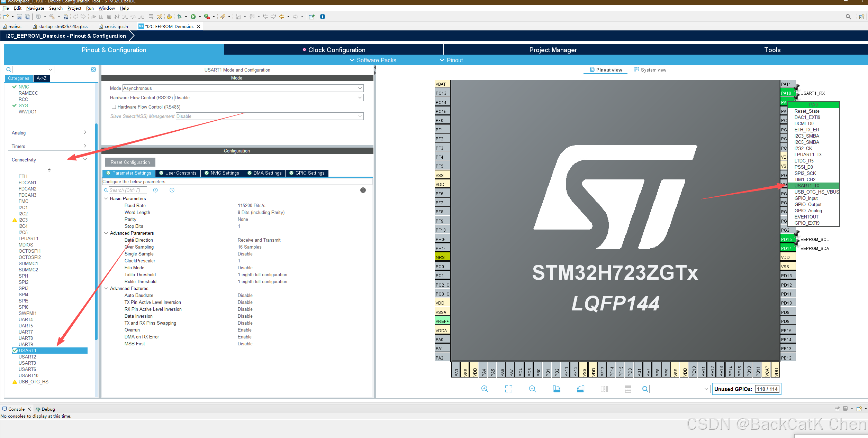This screenshot has height=438, width=868.
Task: Collapse the Advanced Parameters group
Action: (x=106, y=233)
